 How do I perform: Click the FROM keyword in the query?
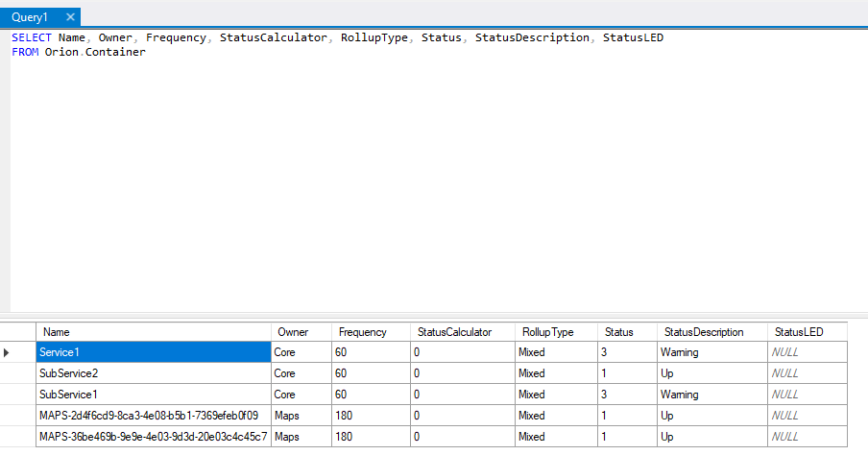click(x=25, y=52)
